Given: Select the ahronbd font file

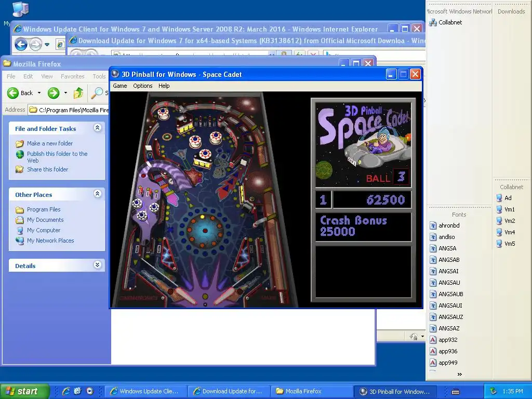Looking at the screenshot, I should click(x=445, y=225).
